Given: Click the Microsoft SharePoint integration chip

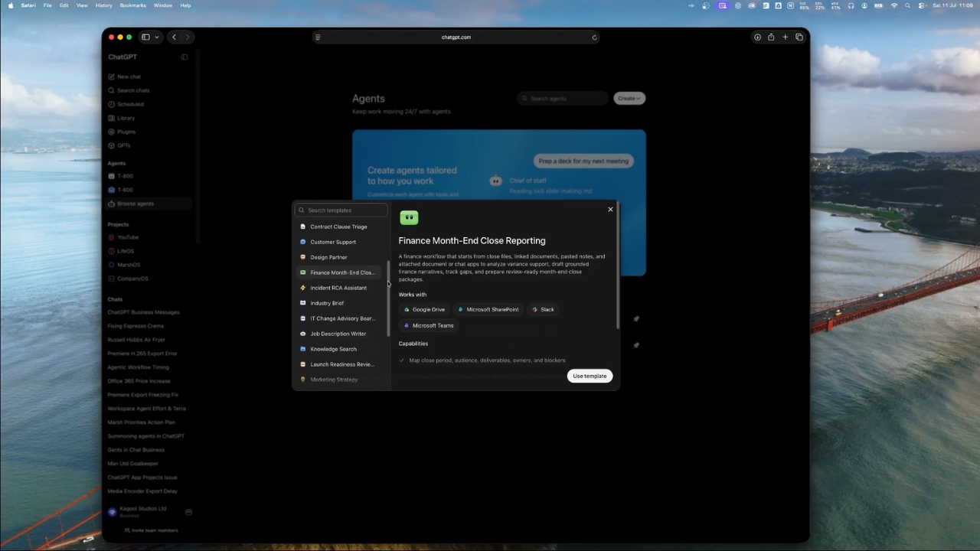Looking at the screenshot, I should tap(488, 309).
